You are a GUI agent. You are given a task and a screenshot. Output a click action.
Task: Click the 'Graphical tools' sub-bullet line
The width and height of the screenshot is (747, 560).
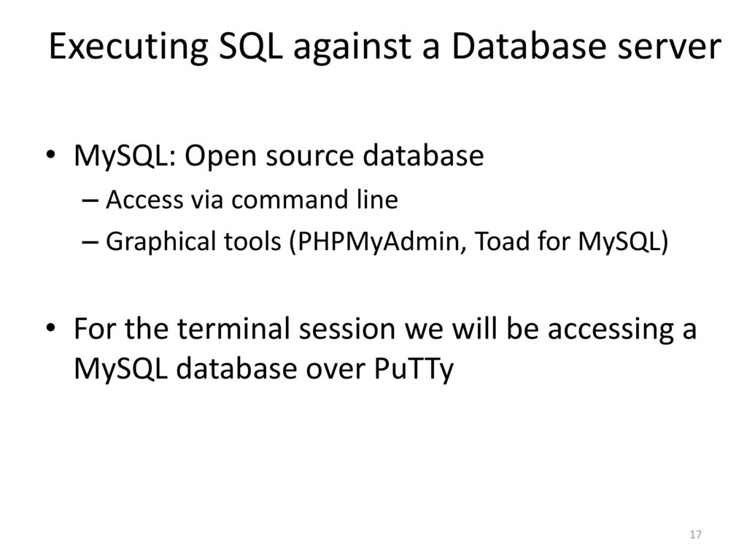(x=387, y=241)
